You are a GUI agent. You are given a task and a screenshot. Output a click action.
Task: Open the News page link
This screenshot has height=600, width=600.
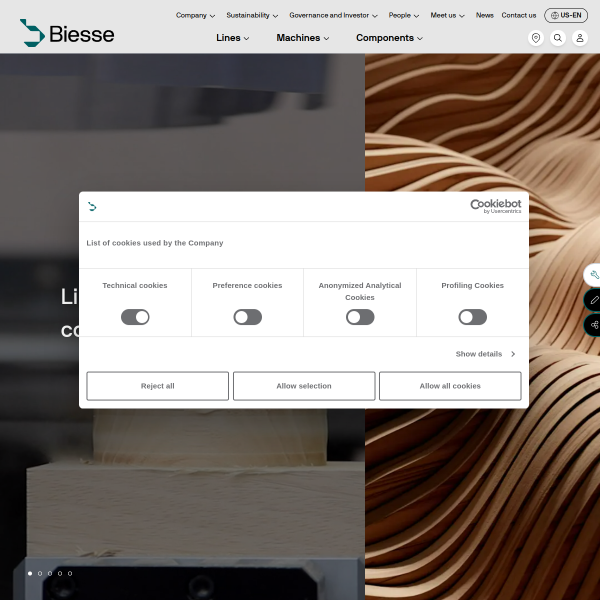point(484,15)
